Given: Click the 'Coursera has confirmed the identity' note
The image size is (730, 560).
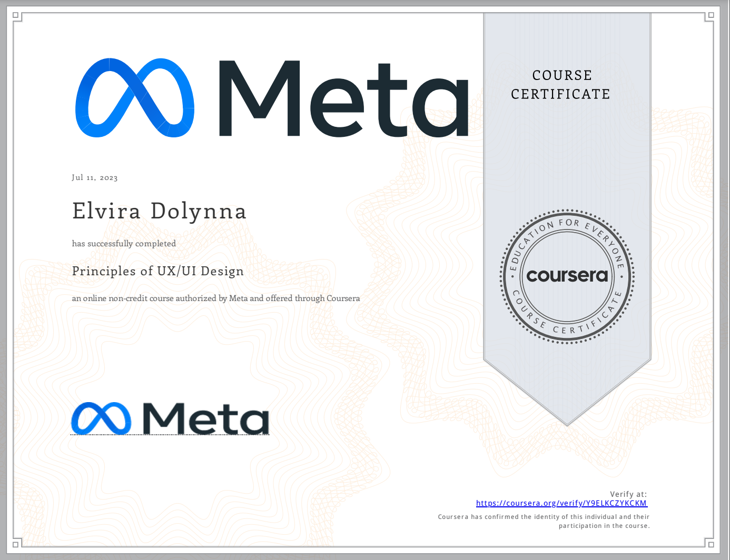Looking at the screenshot, I should click(x=544, y=521).
